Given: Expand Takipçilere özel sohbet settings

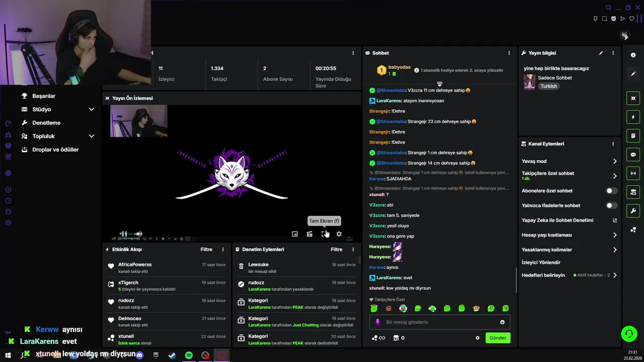Looking at the screenshot, I should pos(615,176).
